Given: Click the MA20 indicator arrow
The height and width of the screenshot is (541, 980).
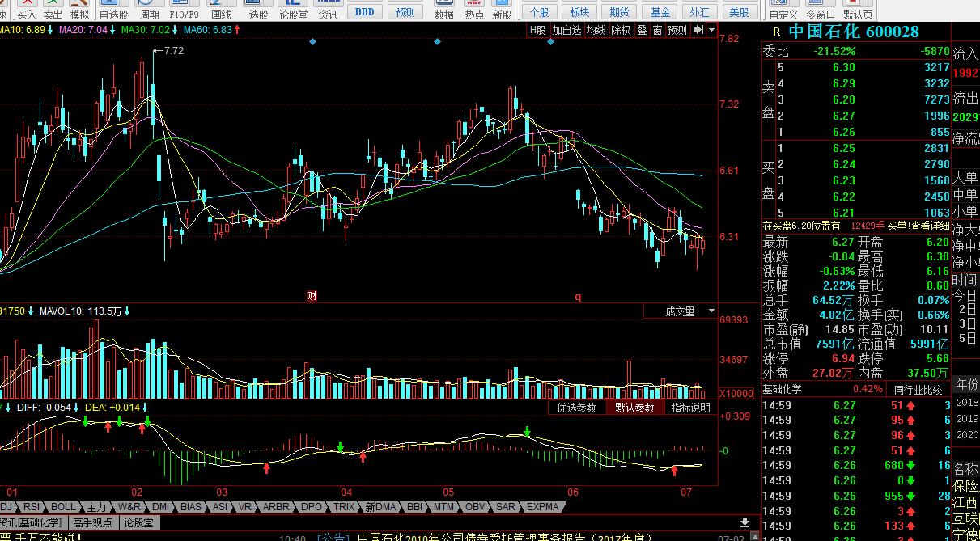Looking at the screenshot, I should pos(113,30).
